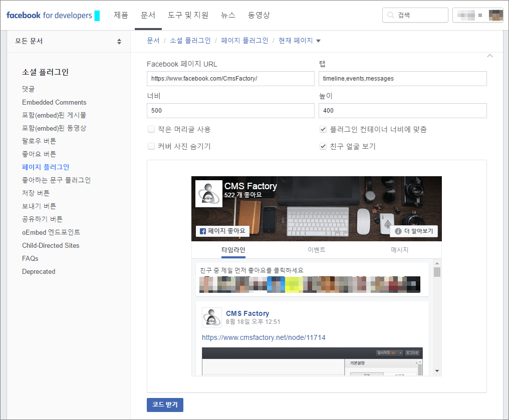
Task: Open Deprecated sidebar item
Action: 39,271
